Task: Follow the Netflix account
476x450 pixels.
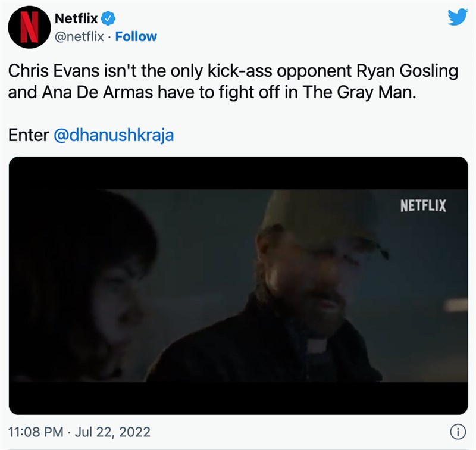Action: pyautogui.click(x=136, y=37)
